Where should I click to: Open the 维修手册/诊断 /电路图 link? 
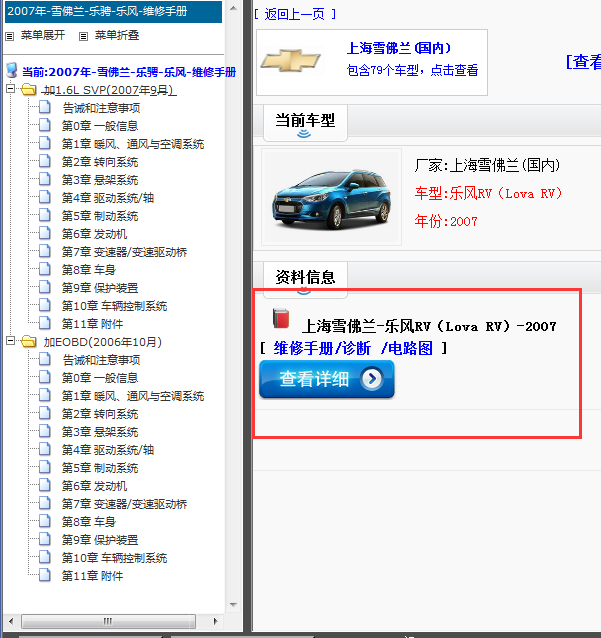tap(353, 348)
